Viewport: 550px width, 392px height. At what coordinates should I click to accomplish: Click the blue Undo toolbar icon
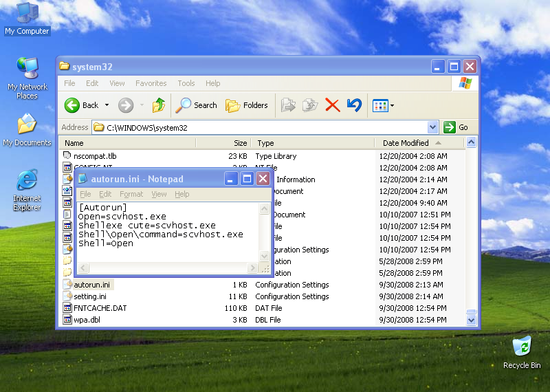click(354, 105)
